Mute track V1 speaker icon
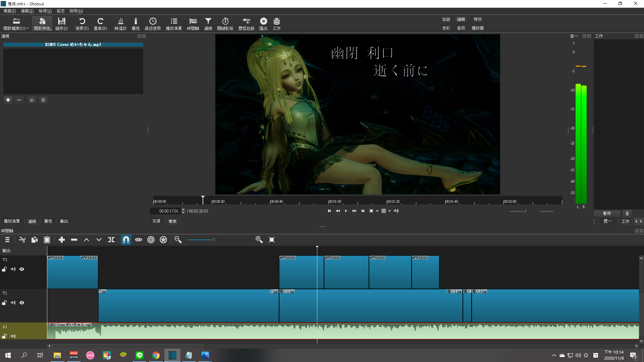 tap(13, 303)
